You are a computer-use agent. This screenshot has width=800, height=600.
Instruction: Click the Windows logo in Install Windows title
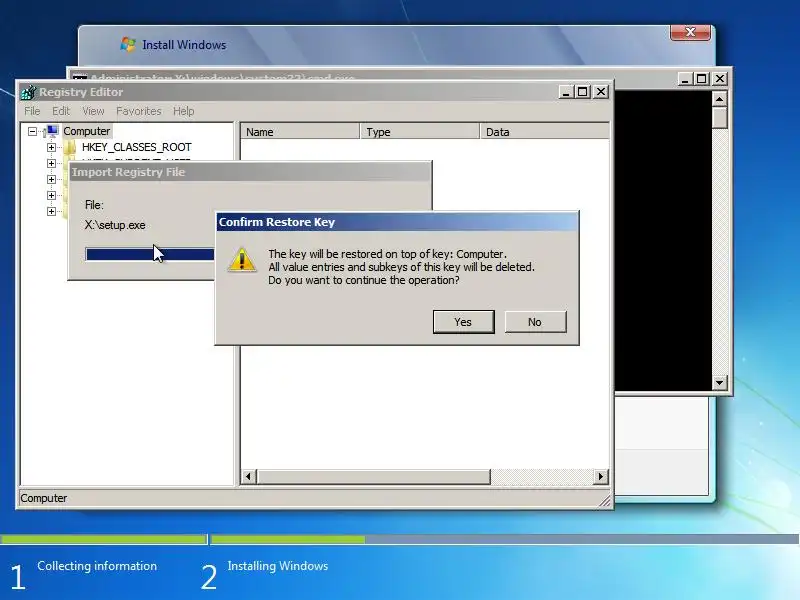click(128, 44)
